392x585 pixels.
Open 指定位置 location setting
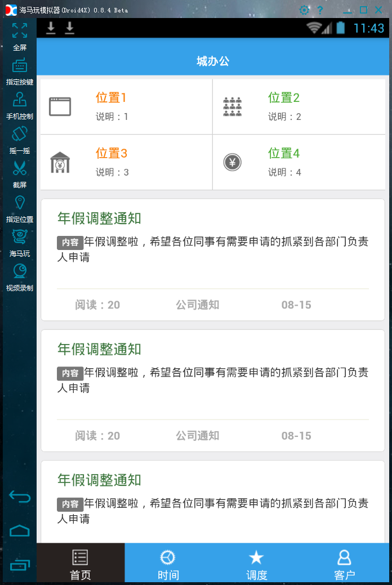pyautogui.click(x=19, y=203)
